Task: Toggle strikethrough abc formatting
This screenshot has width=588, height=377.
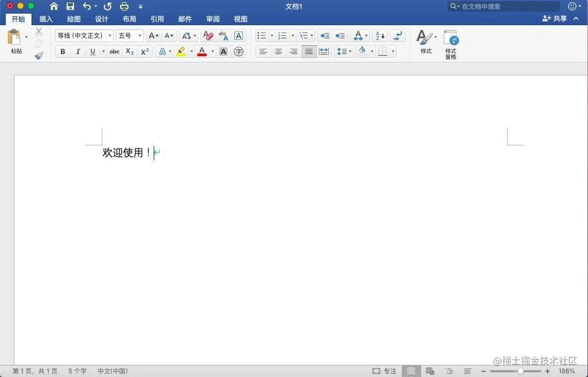Action: (x=114, y=51)
